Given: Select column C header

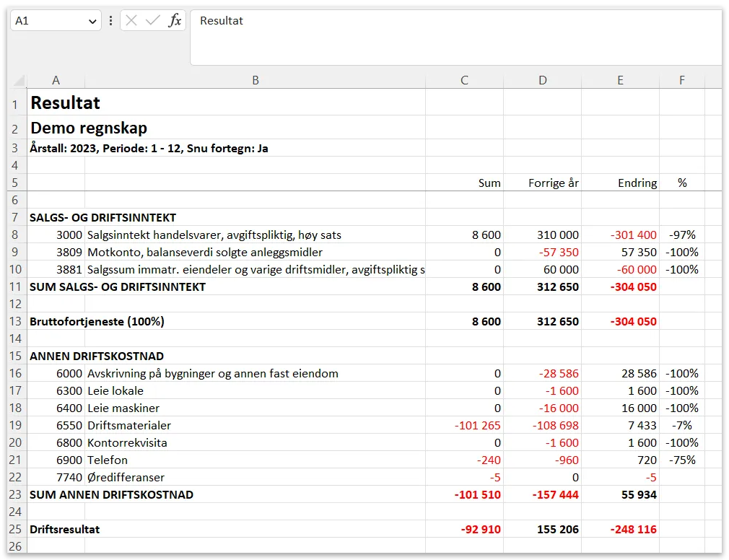Looking at the screenshot, I should [464, 81].
